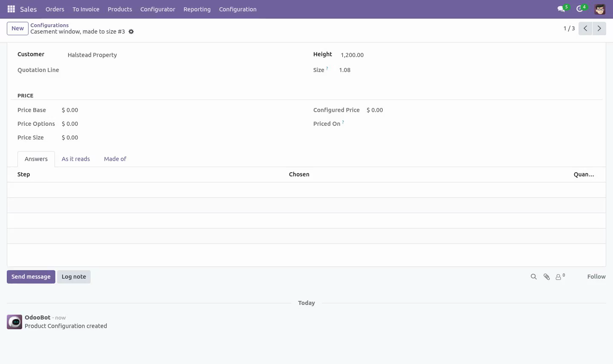This screenshot has height=364, width=613.
Task: Show the Priced On help tooltip
Action: [343, 122]
